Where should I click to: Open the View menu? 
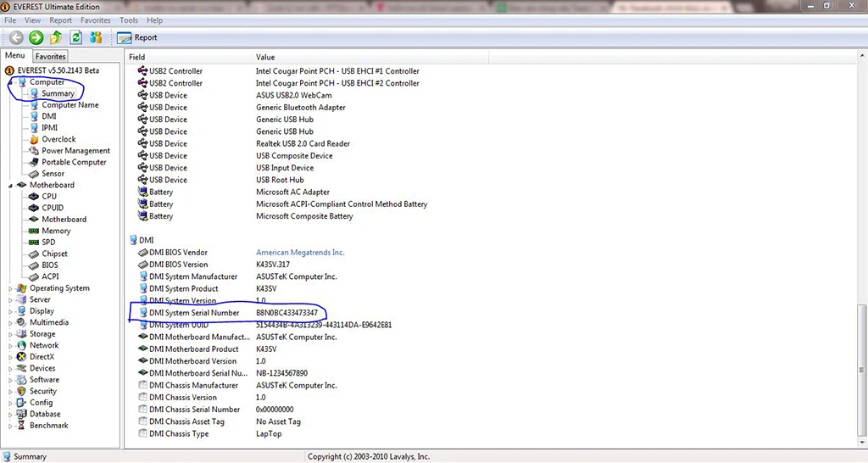click(33, 20)
